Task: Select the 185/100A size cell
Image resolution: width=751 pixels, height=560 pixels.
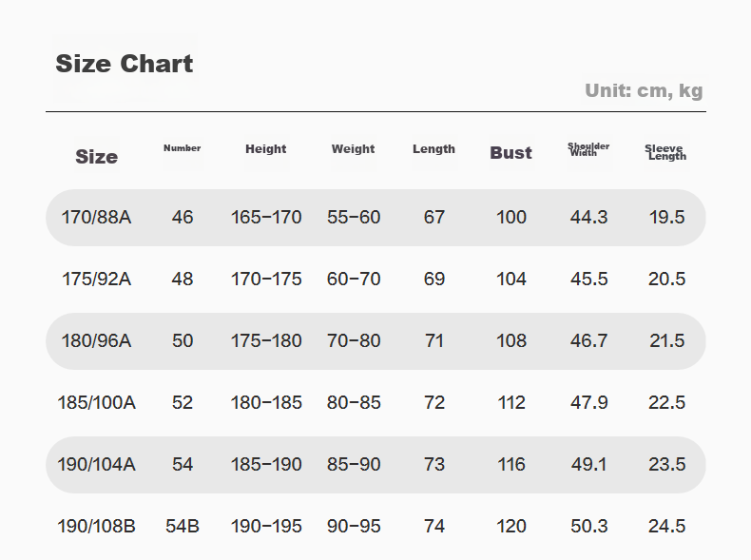Action: pos(96,403)
